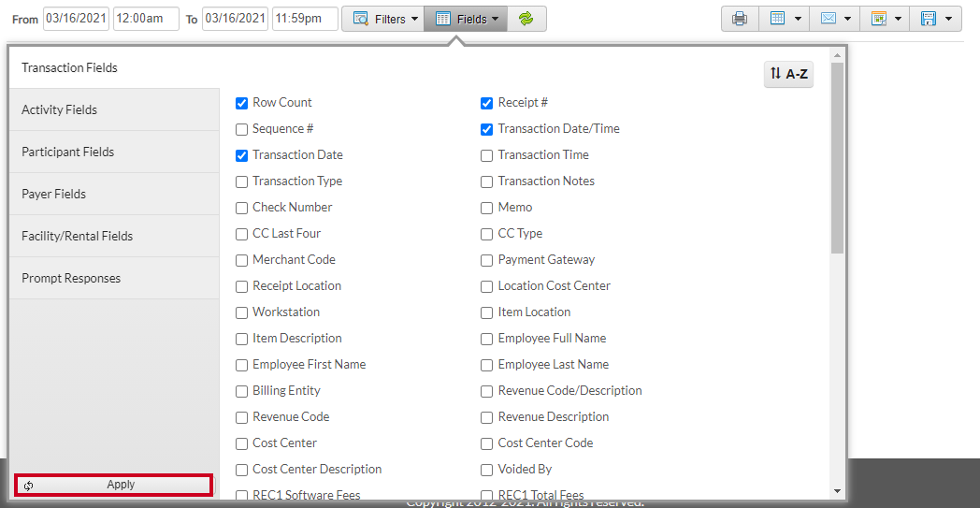Enable the Receipt Location field
This screenshot has height=508, width=980.
coord(242,286)
